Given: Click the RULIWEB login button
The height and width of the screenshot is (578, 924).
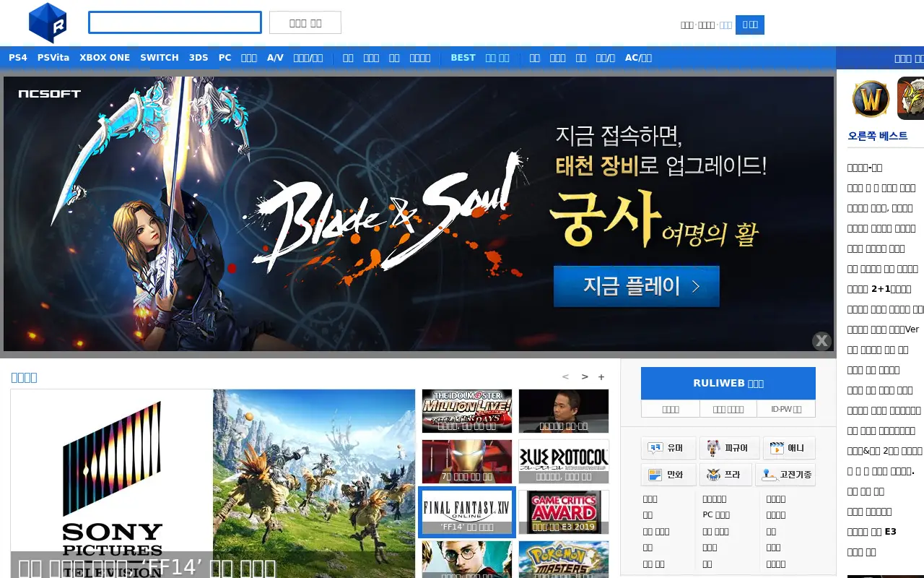Looking at the screenshot, I should (728, 384).
